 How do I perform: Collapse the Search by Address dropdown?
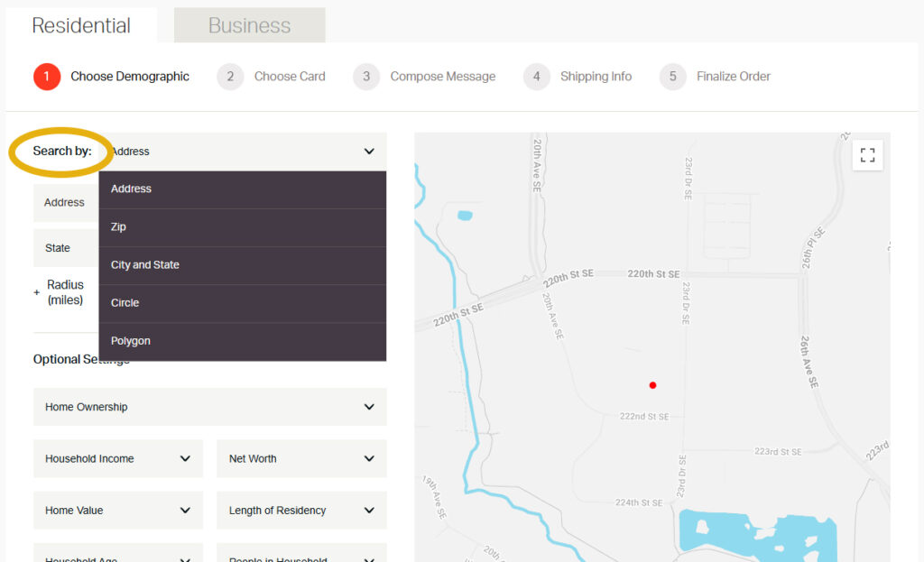368,152
